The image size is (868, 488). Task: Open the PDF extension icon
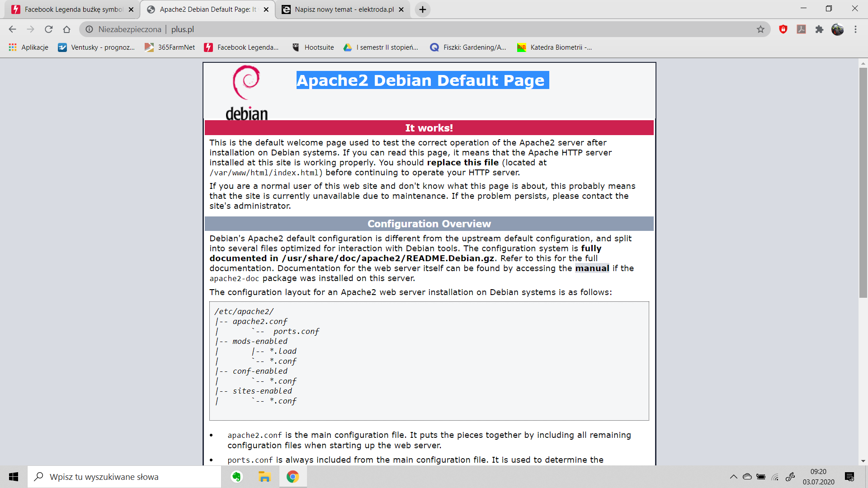tap(801, 29)
